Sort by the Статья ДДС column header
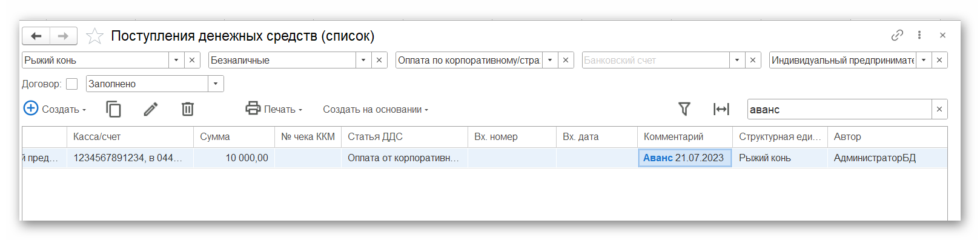The width and height of the screenshot is (980, 240). (x=405, y=137)
